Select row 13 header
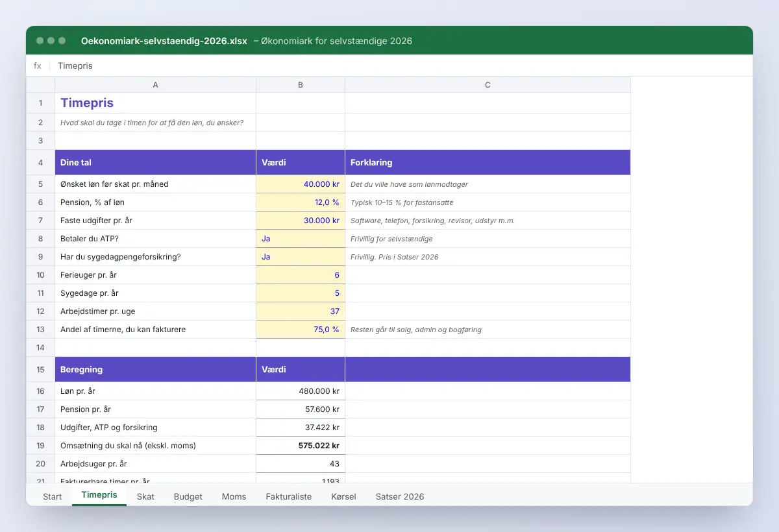The width and height of the screenshot is (779, 532). tap(40, 330)
